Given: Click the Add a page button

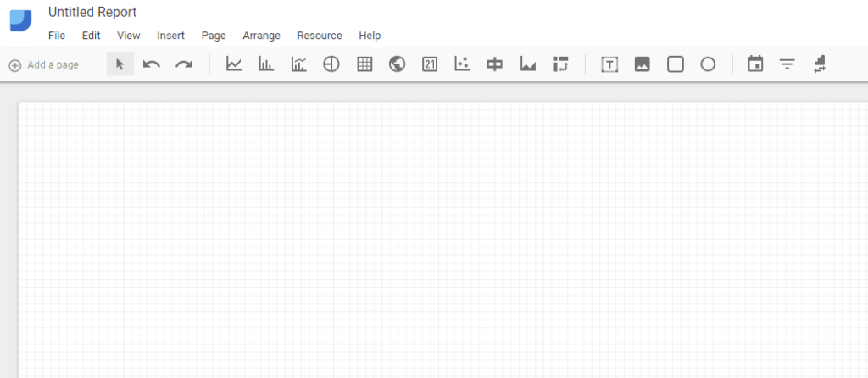Looking at the screenshot, I should 44,65.
